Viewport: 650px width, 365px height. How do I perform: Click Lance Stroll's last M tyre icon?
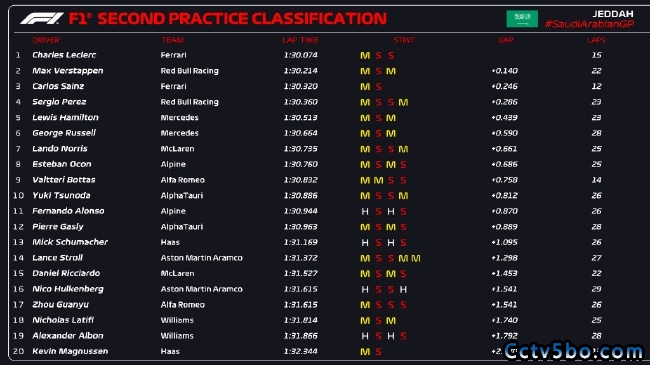(416, 258)
